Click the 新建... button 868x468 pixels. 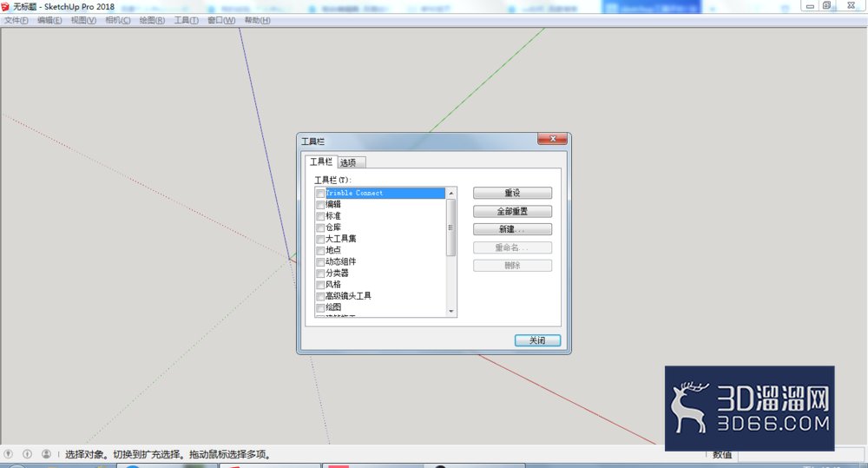[x=512, y=229]
